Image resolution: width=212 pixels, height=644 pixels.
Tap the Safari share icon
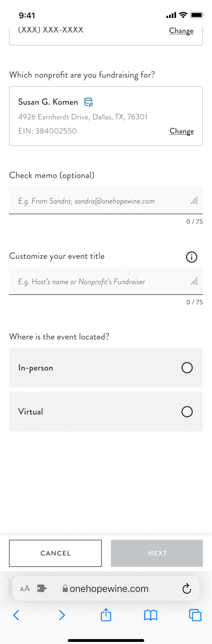106,615
